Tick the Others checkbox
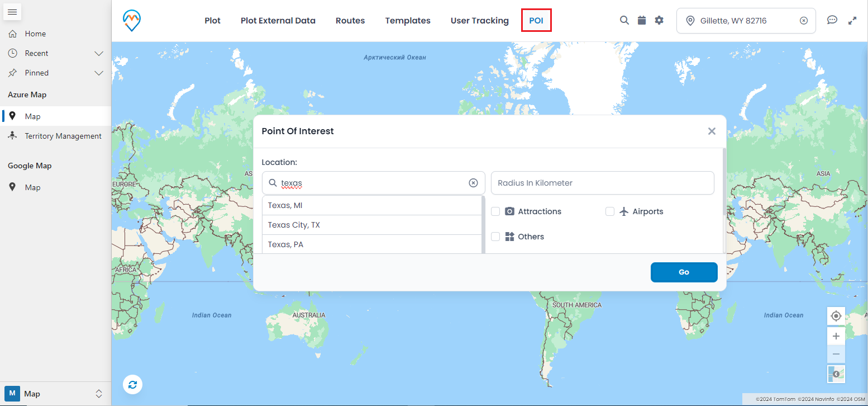 click(x=495, y=237)
